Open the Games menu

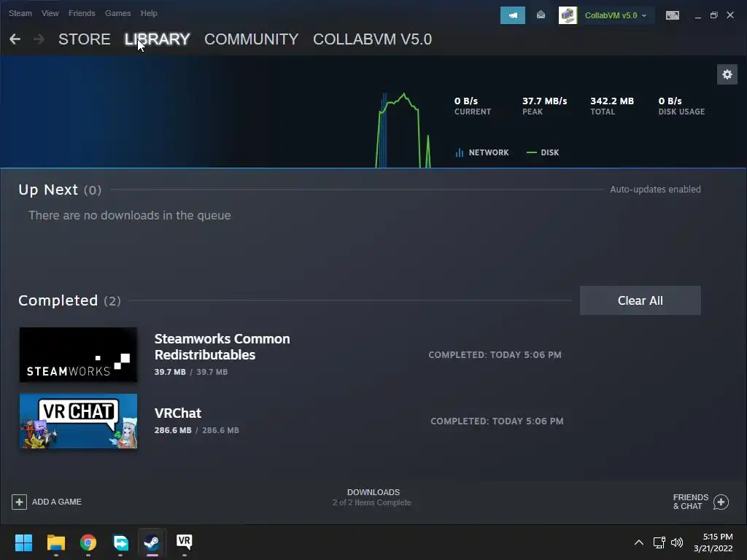click(x=117, y=13)
